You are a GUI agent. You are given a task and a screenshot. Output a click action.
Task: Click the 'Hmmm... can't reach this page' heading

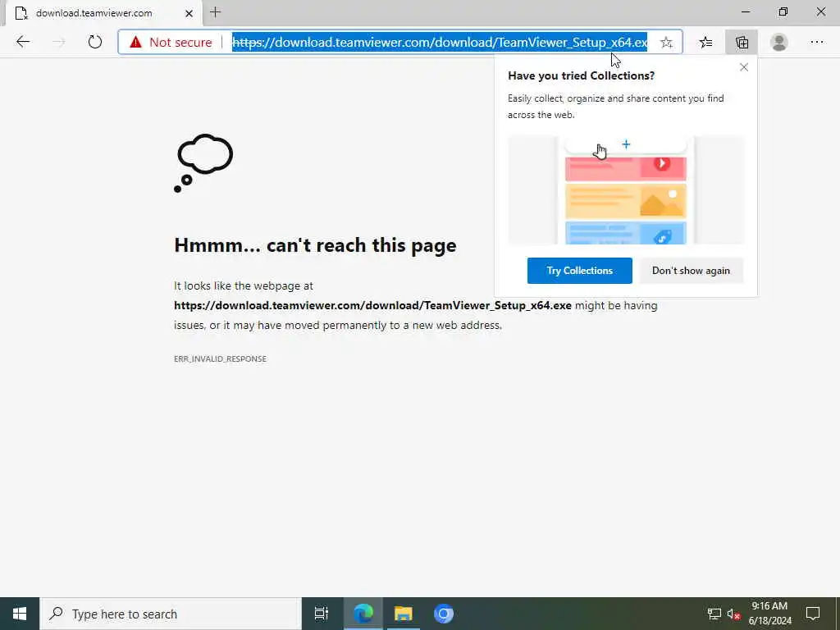coord(315,245)
